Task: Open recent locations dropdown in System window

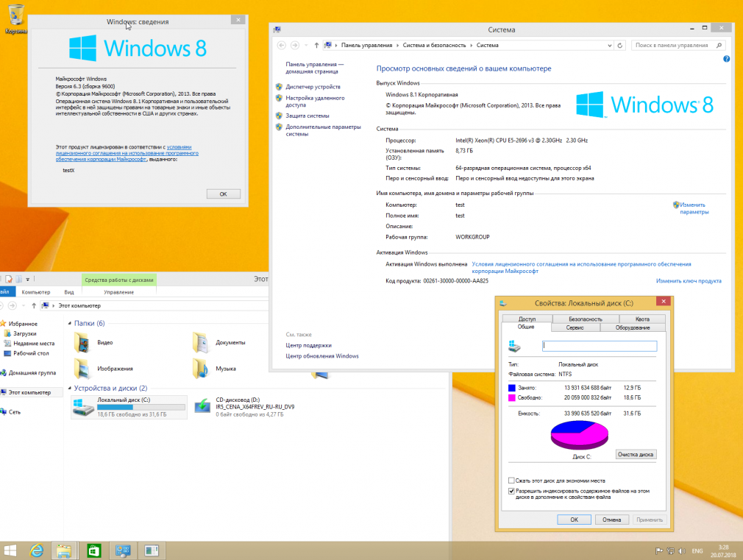Action: [x=306, y=46]
